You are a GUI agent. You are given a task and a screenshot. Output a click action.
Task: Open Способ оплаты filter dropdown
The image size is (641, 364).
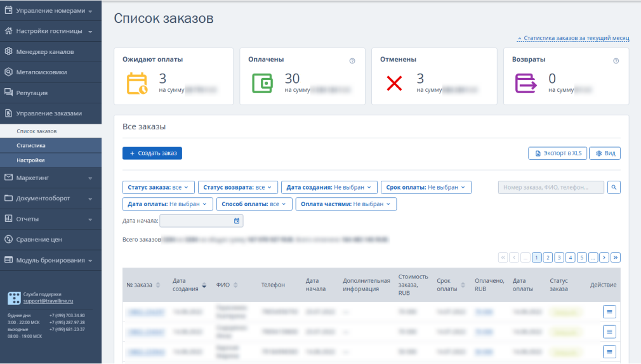point(254,204)
